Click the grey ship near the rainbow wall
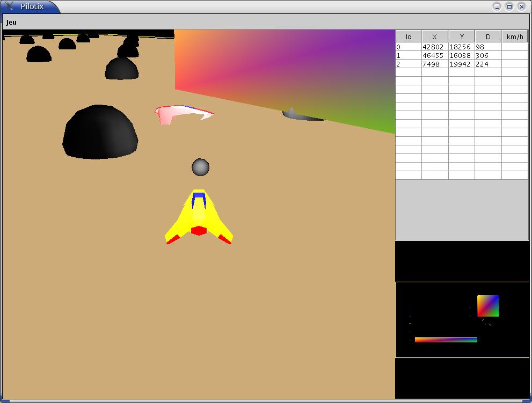Viewport: 532px width, 403px height. click(x=303, y=115)
